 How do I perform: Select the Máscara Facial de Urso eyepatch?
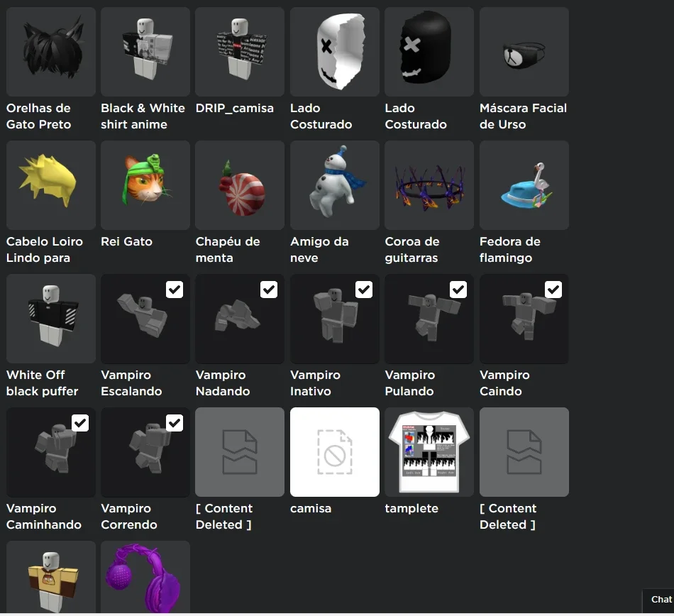click(524, 52)
